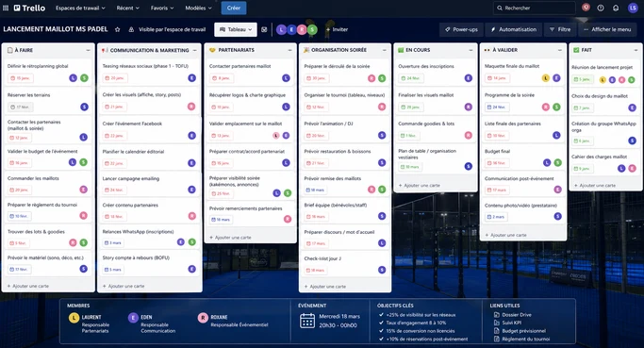Expand the Modèles dropdown
Image resolution: width=644 pixels, height=348 pixels.
[x=198, y=8]
